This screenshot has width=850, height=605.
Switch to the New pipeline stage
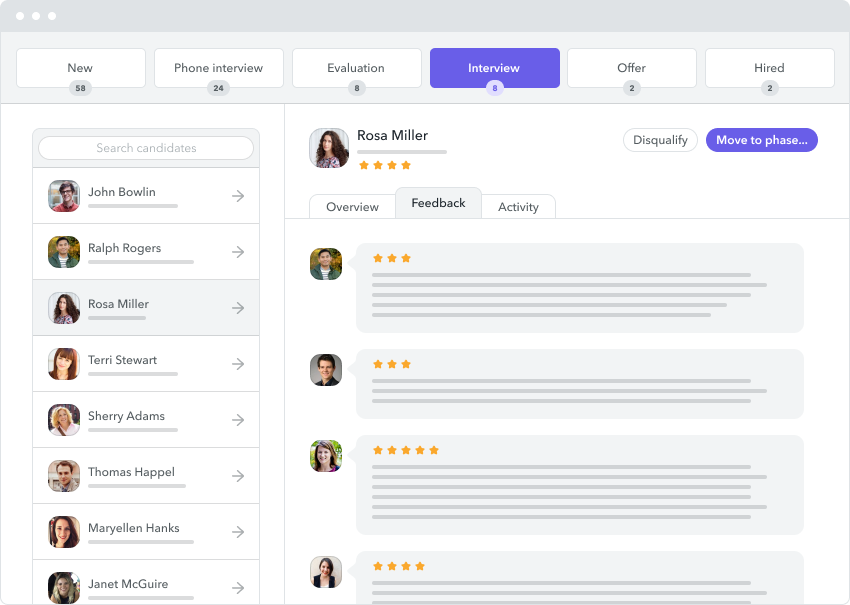(x=81, y=68)
